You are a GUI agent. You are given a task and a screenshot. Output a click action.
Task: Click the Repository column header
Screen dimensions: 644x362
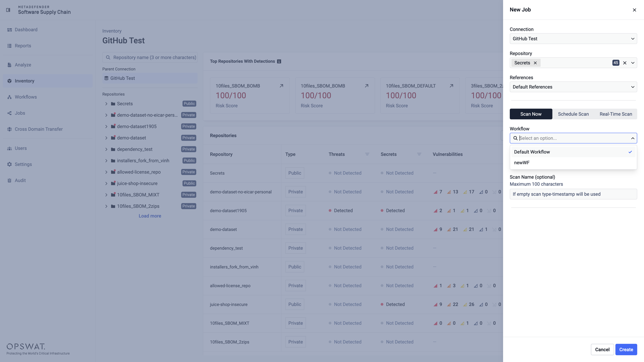pyautogui.click(x=221, y=155)
